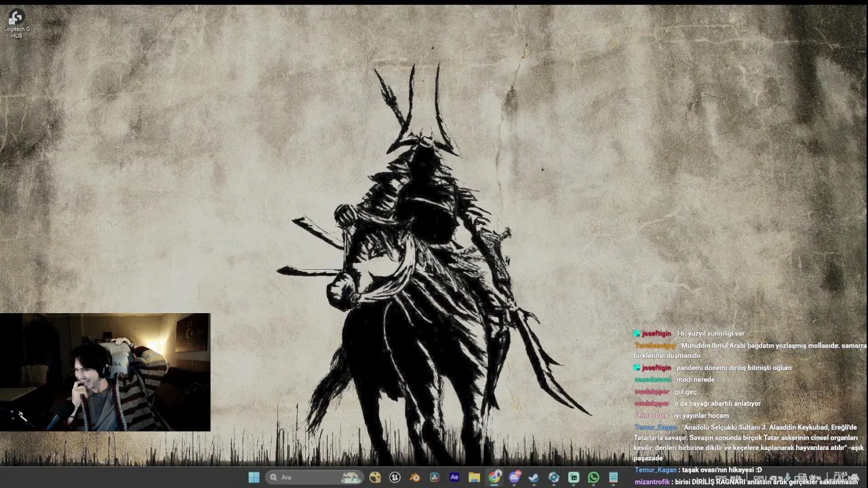The width and height of the screenshot is (868, 488).
Task: Open the Logitech G HUB desktop shortcut
Action: (x=16, y=23)
